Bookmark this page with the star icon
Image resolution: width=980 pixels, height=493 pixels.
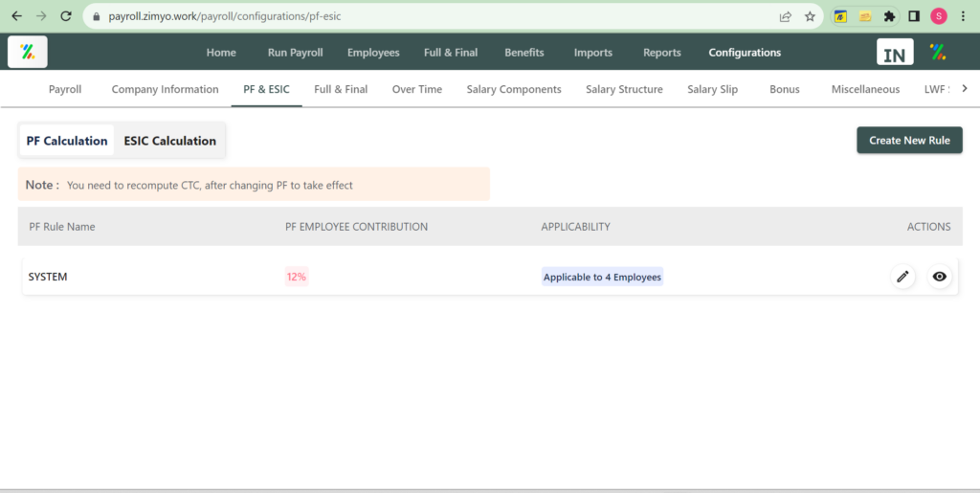tap(810, 16)
